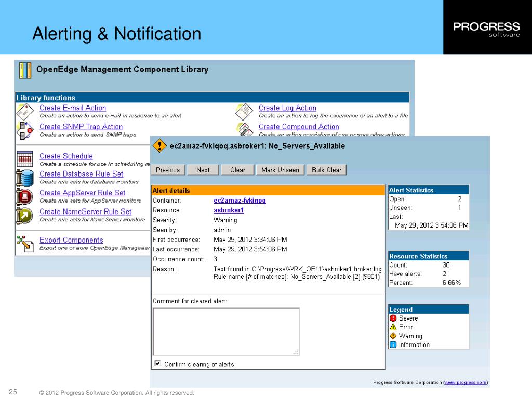
Task: Open the asbroker1 resource link
Action: (x=229, y=210)
